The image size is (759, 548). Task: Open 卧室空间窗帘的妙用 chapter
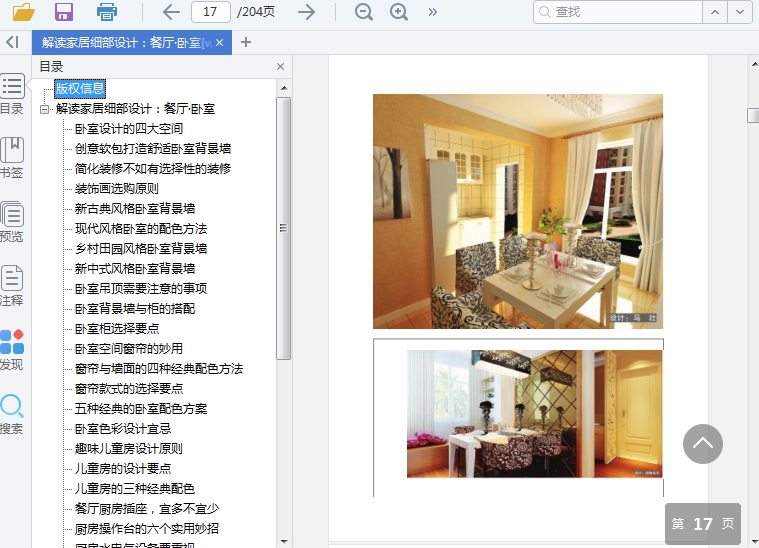129,349
